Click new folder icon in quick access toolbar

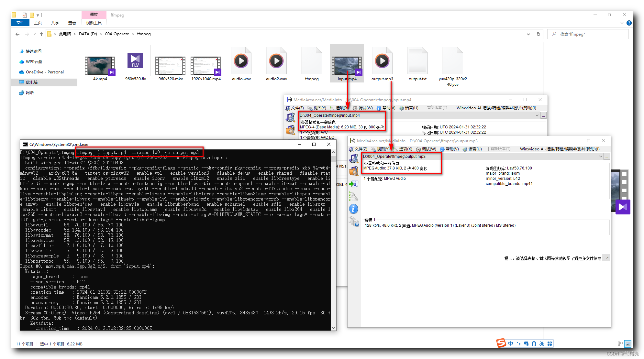(32, 15)
